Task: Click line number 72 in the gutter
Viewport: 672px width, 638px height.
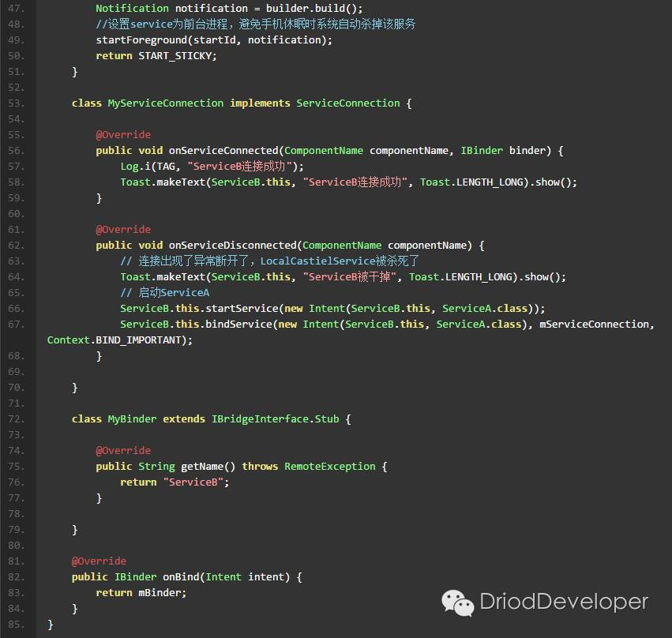Action: coord(16,419)
